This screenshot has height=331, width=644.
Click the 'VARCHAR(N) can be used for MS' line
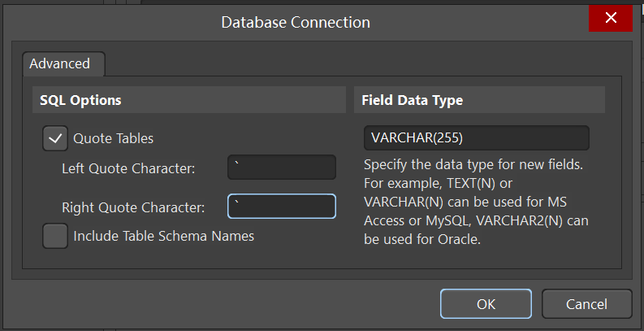pos(465,202)
